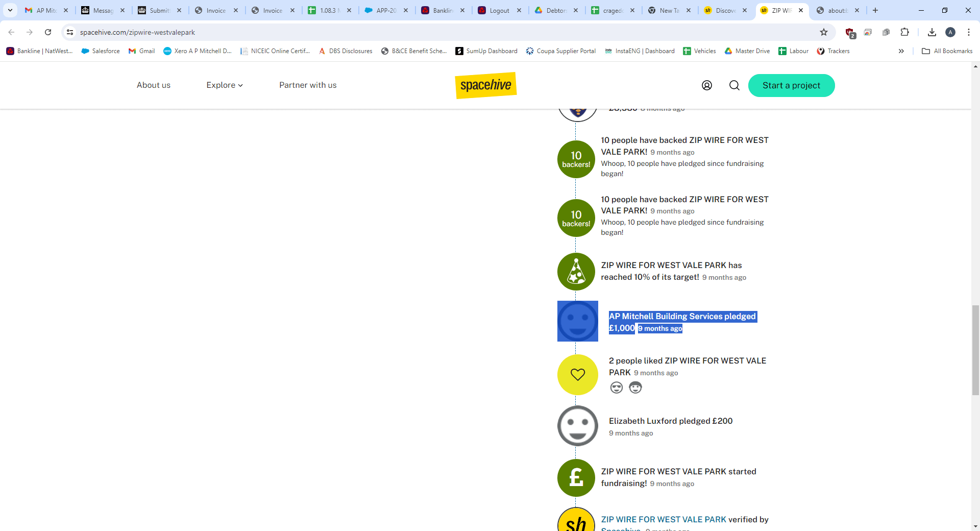Open Chrome profile avatar A
This screenshot has width=980, height=531.
pos(950,32)
